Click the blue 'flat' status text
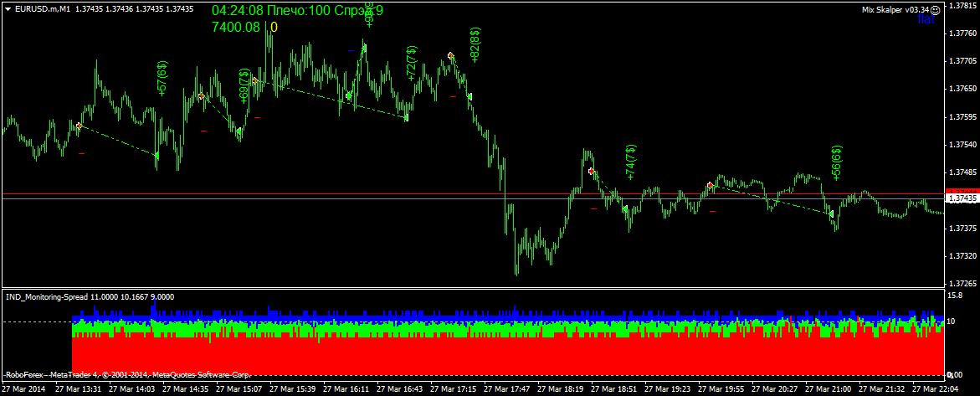The height and width of the screenshot is (396, 980). click(x=926, y=19)
